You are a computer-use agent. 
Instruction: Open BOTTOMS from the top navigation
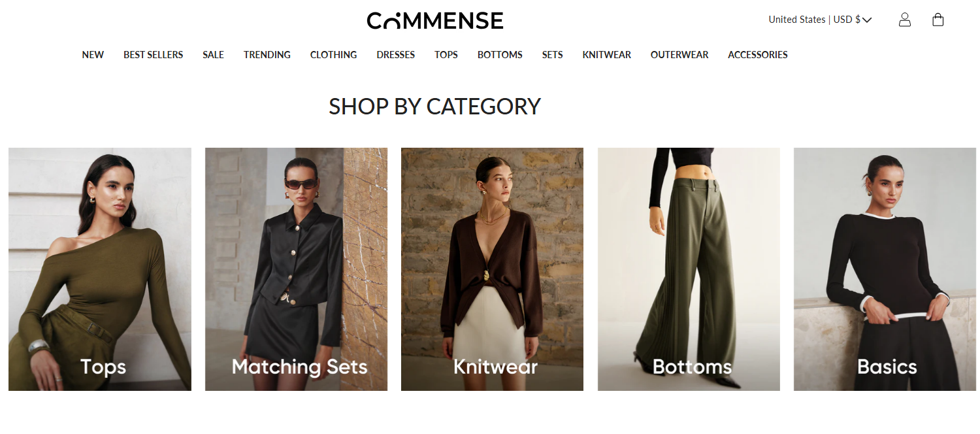point(500,55)
